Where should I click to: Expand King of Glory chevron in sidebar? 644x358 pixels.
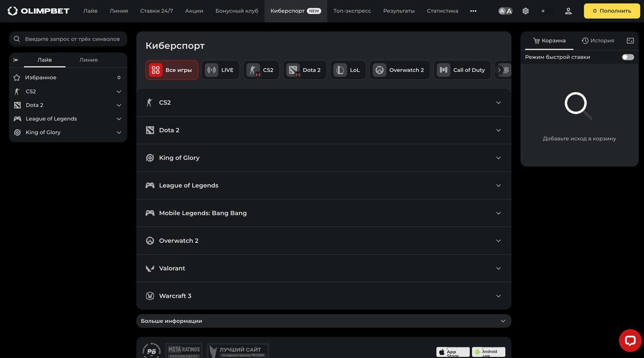119,132
